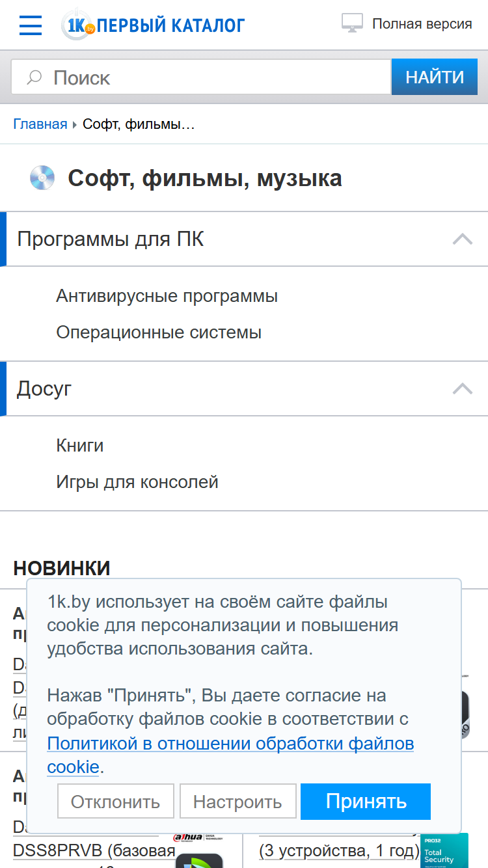Open the hamburger menu icon
This screenshot has height=868, width=488.
(31, 25)
